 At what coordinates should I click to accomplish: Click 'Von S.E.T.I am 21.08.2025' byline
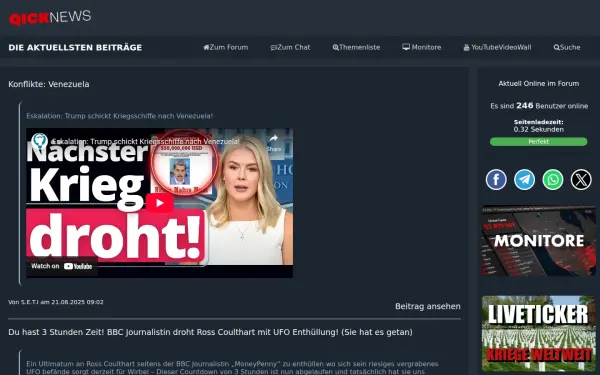56,302
